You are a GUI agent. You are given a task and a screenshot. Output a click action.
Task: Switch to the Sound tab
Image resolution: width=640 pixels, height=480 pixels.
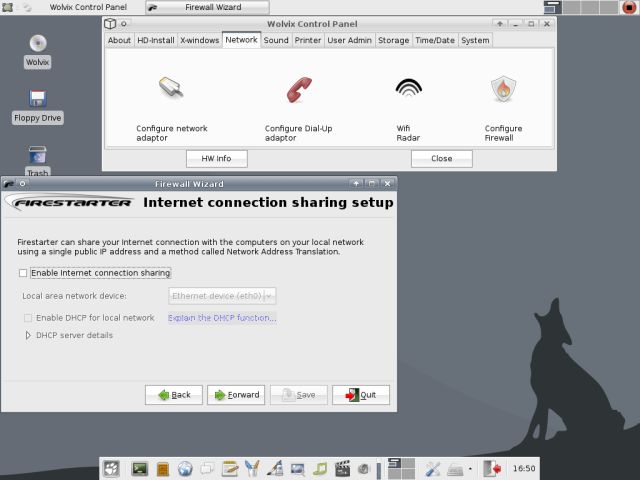[x=276, y=40]
